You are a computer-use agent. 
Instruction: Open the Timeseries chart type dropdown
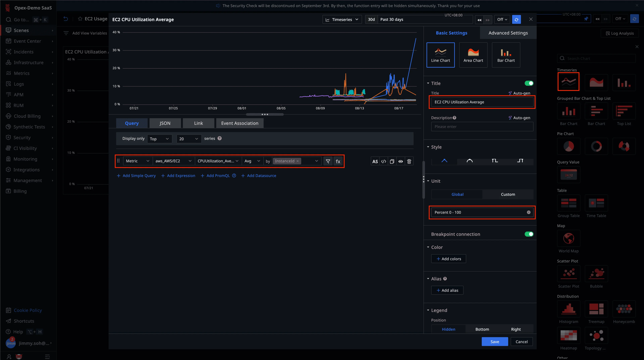[342, 19]
